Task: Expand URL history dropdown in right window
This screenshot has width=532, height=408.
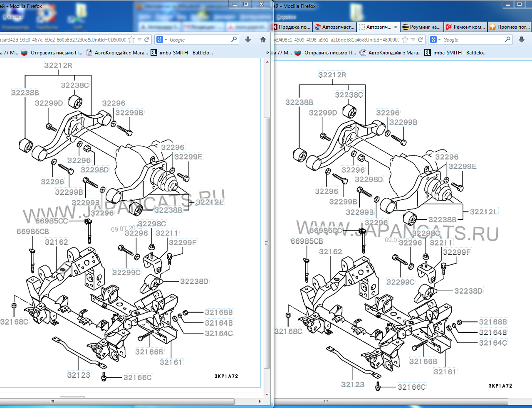Action: pos(413,40)
